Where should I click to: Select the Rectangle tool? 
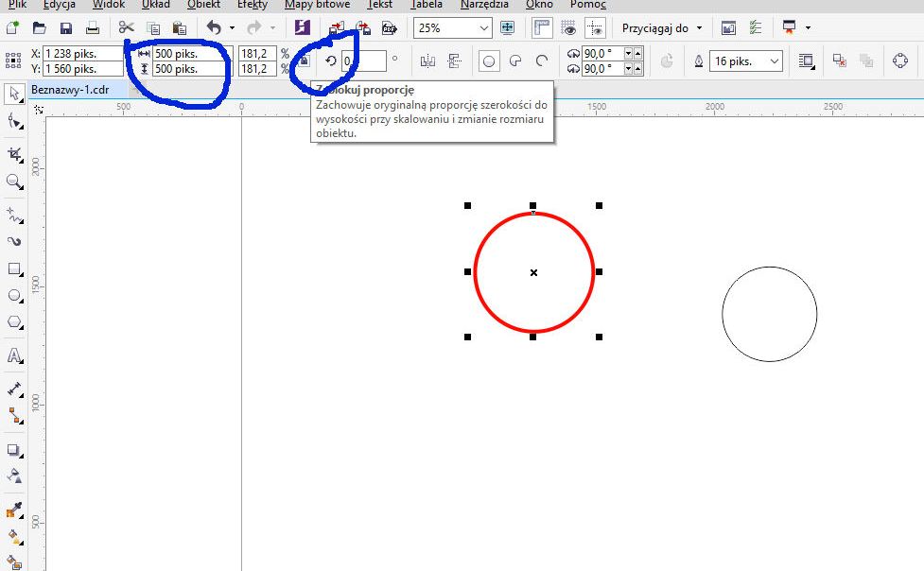click(x=14, y=269)
